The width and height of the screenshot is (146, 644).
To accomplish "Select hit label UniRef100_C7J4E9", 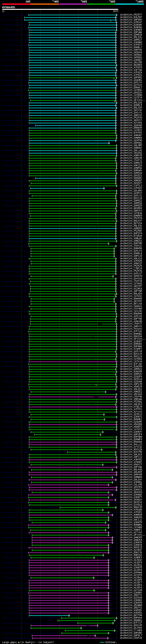I will 131,630.
